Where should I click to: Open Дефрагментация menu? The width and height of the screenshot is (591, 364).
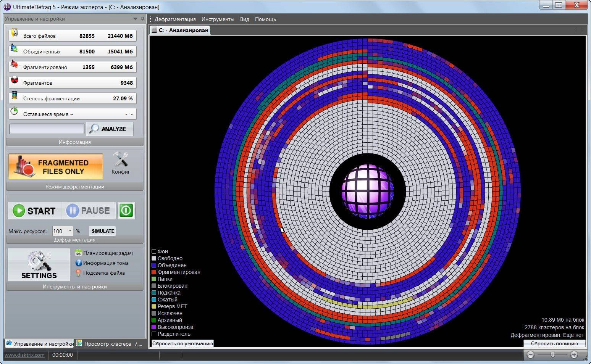point(175,19)
